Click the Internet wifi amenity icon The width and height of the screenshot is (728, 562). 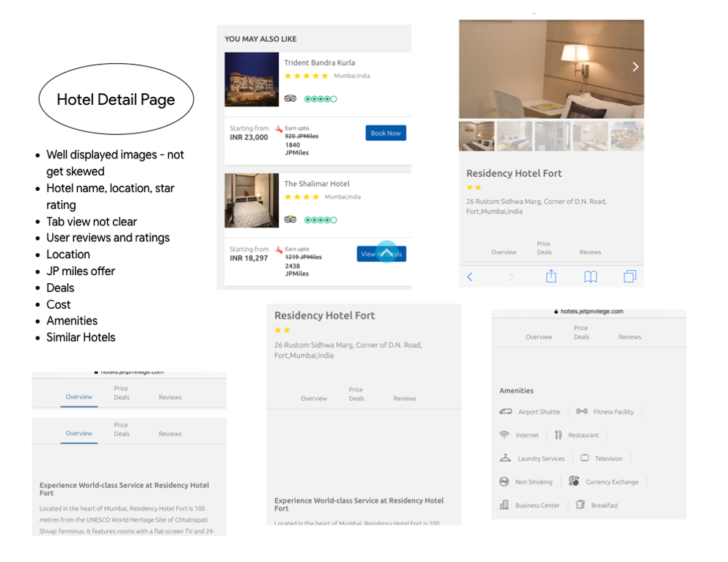[504, 435]
